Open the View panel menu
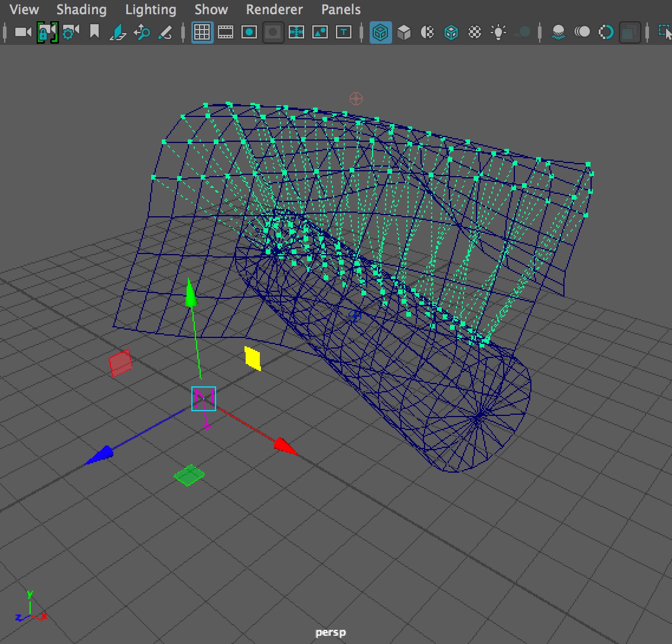Screen dimensions: 672x644 point(24,9)
